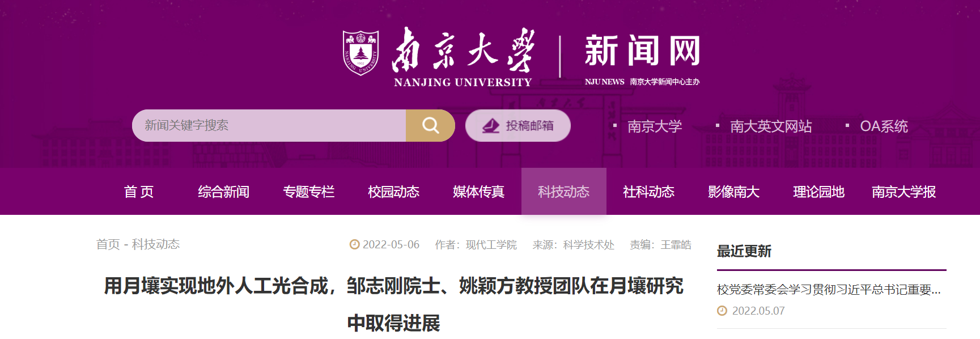Open the 影像南大 navigation tab
This screenshot has height=339, width=980.
click(734, 192)
